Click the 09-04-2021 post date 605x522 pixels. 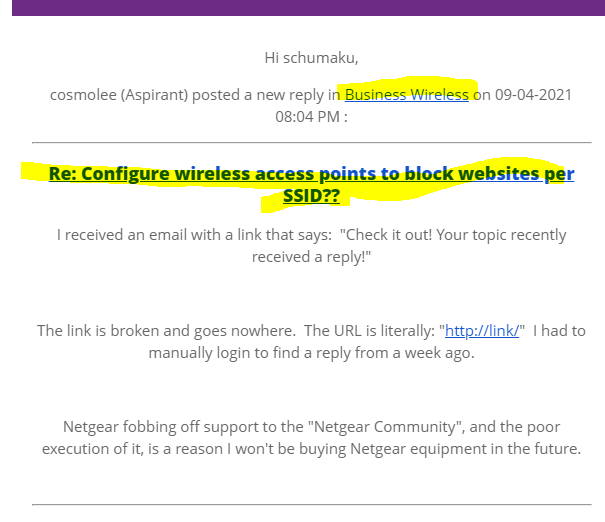(533, 95)
